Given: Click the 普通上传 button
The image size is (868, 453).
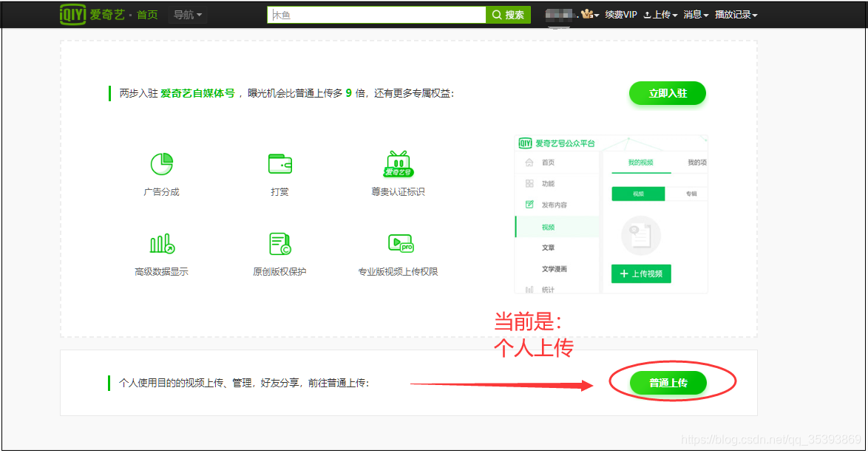Looking at the screenshot, I should tap(668, 383).
